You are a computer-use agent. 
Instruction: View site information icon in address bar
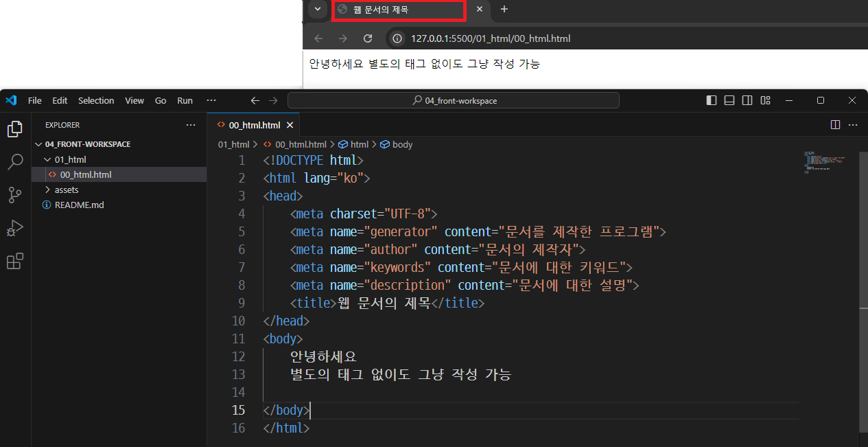pyautogui.click(x=396, y=38)
